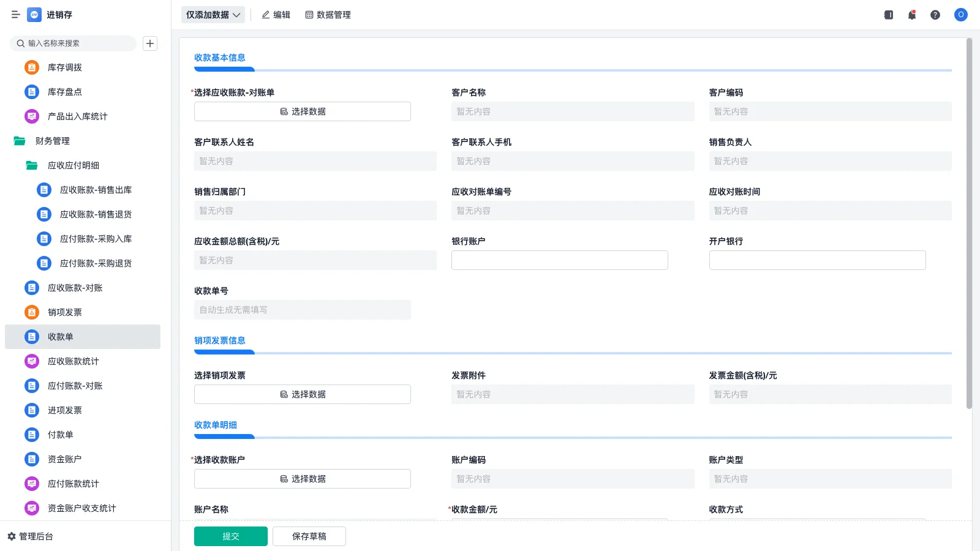The height and width of the screenshot is (551, 980).
Task: Click the vertical scrollbar of the form
Action: pyautogui.click(x=969, y=223)
